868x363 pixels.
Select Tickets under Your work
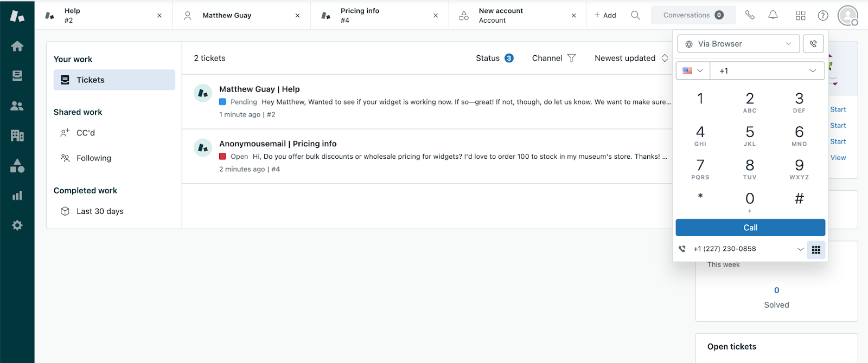114,80
